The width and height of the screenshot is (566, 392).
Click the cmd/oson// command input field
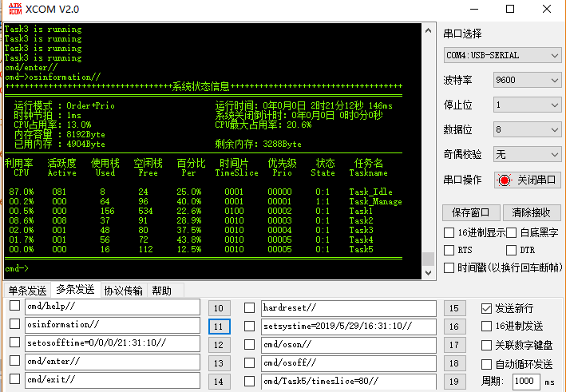[x=349, y=345]
